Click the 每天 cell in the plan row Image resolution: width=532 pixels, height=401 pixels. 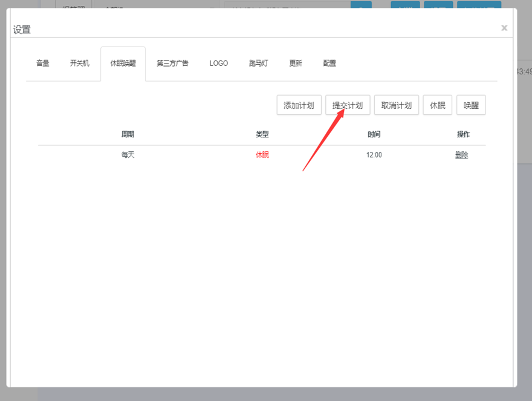tap(128, 155)
